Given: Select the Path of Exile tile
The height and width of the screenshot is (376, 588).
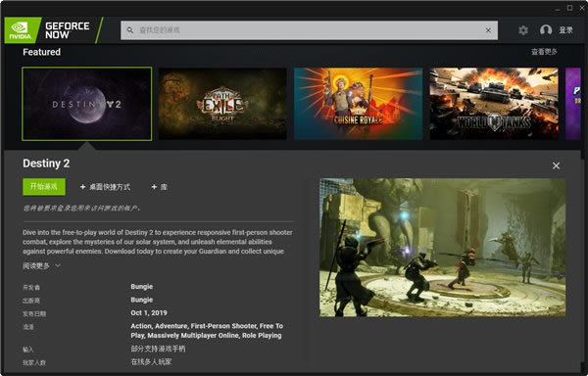Looking at the screenshot, I should (222, 104).
